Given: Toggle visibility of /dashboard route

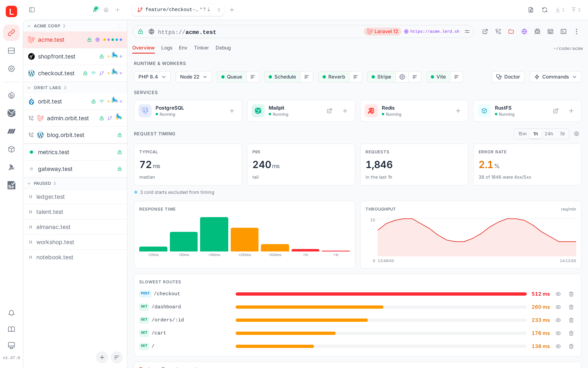Looking at the screenshot, I should 558,307.
